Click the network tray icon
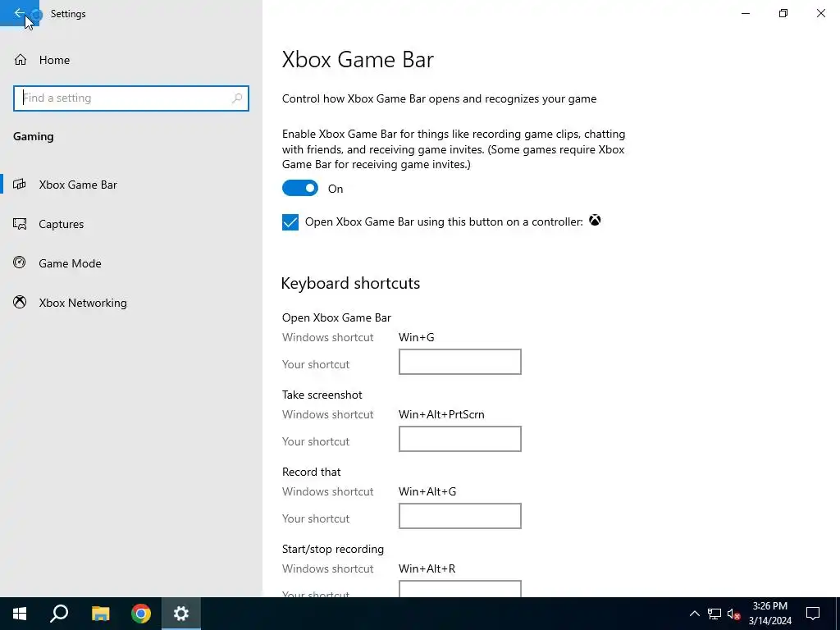Screen dimensions: 840x630 point(714,614)
